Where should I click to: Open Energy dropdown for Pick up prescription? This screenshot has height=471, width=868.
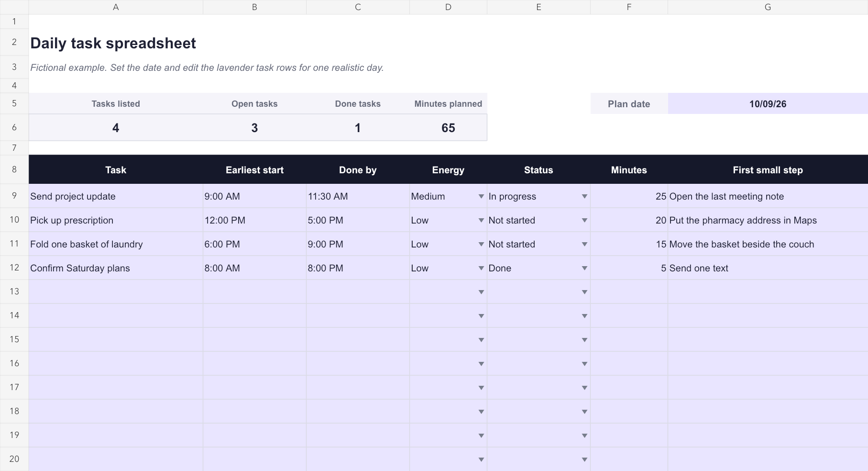(481, 220)
